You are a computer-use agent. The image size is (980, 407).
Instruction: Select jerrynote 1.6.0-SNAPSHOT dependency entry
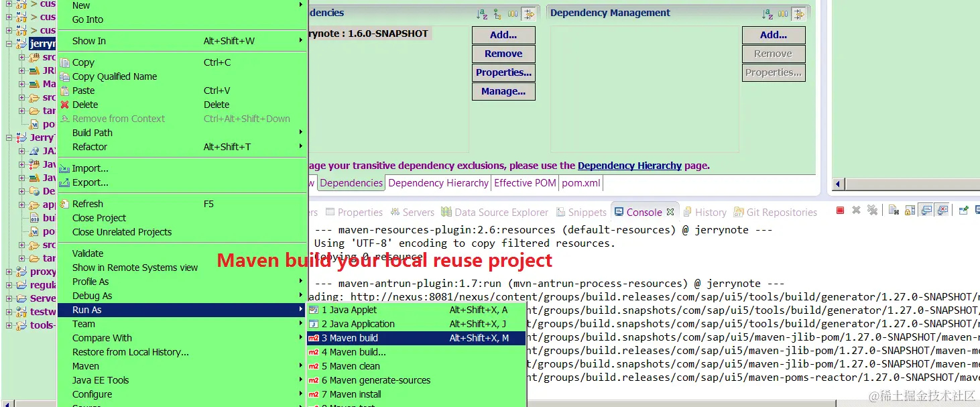369,34
